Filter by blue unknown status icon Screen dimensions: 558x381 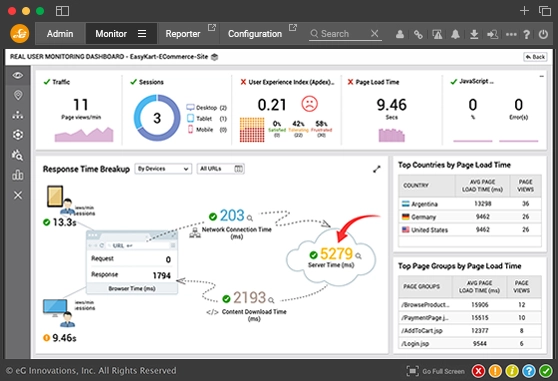pos(529,371)
